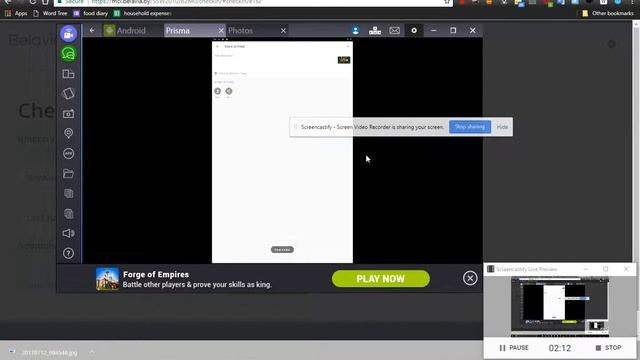Click the Screencastify live preview thumbnail
Screen dimensions: 640x360
pos(560,307)
